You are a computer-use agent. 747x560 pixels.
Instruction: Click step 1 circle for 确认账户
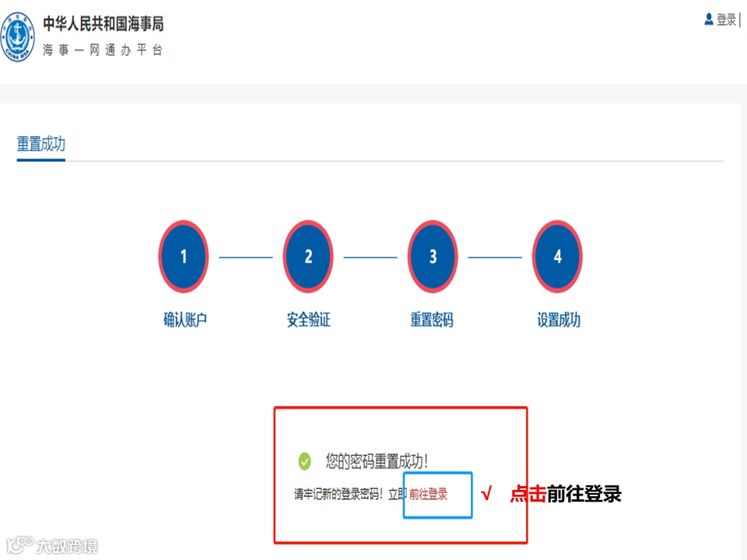184,257
